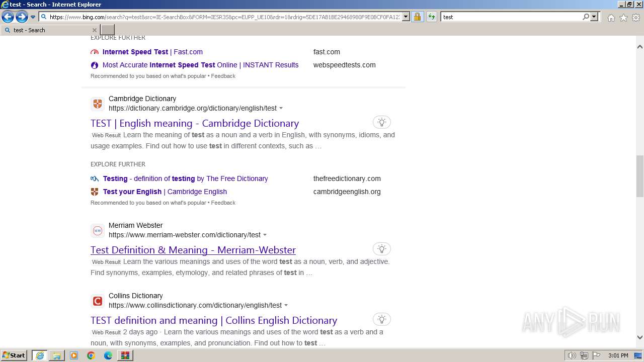Click the network tray icon
This screenshot has height=362, width=644.
click(584, 355)
